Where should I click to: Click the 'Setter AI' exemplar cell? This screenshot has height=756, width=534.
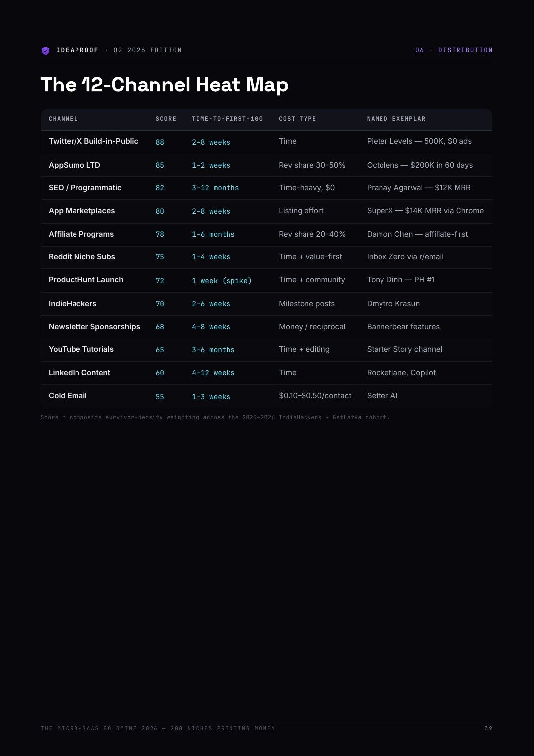[x=382, y=396]
